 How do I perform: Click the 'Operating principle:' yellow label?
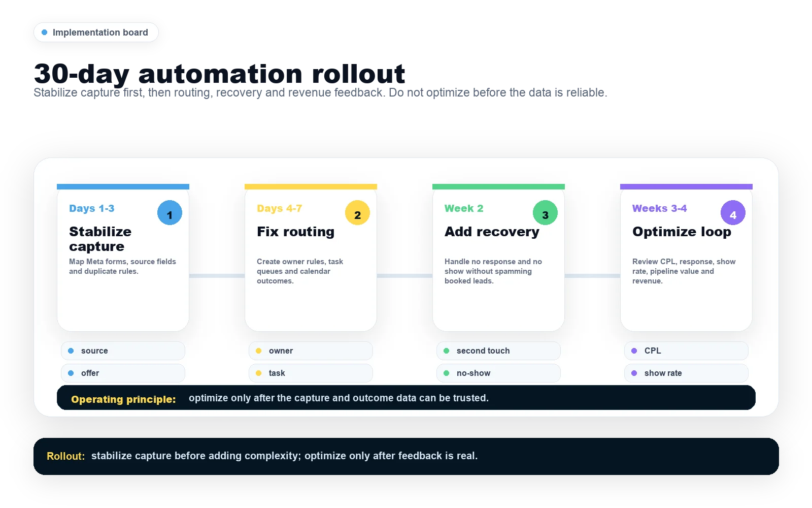pos(123,399)
